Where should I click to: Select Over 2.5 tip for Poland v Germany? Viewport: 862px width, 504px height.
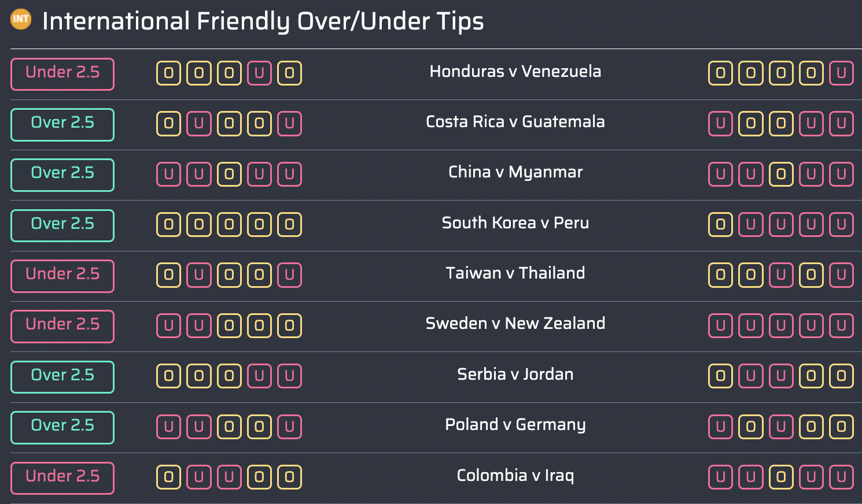point(62,427)
